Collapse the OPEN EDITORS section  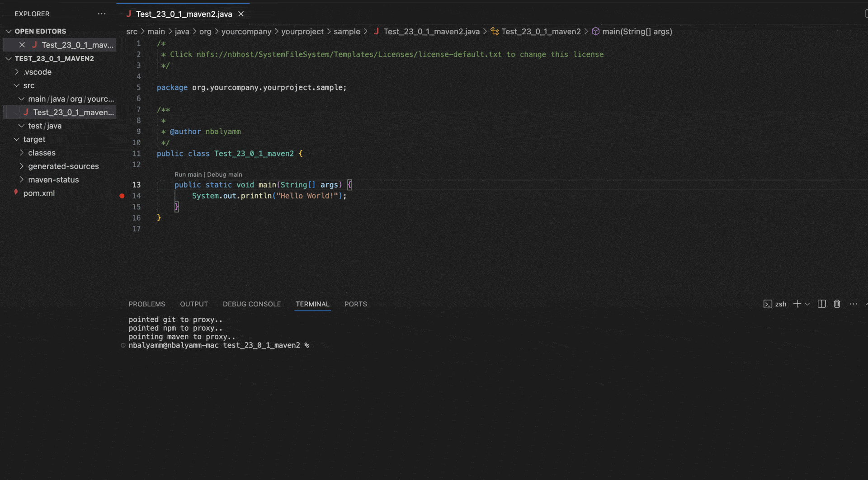click(x=8, y=31)
